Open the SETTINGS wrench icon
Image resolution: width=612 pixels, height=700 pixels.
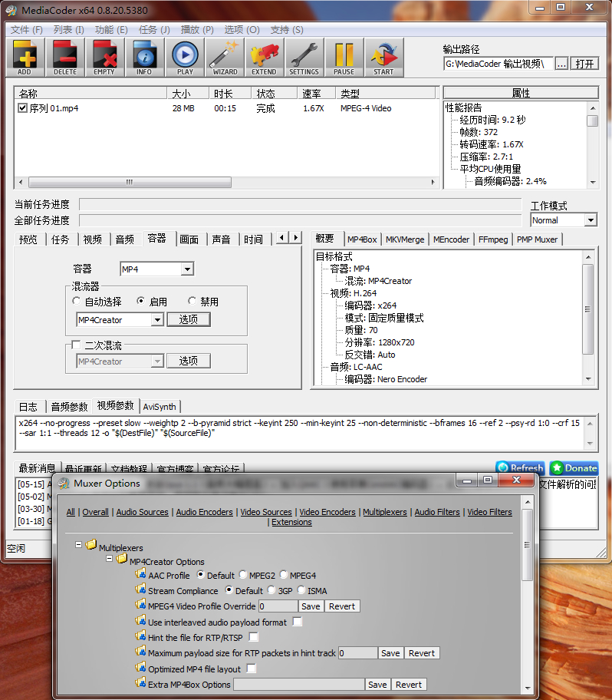point(304,58)
